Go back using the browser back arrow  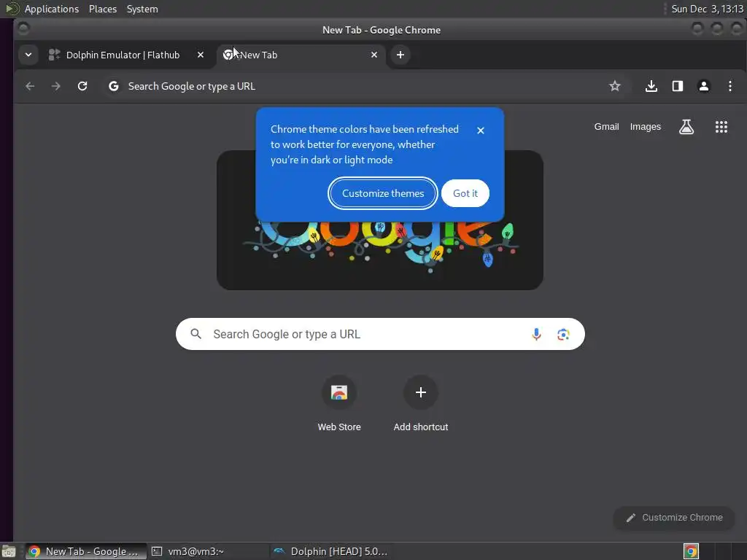coord(30,86)
